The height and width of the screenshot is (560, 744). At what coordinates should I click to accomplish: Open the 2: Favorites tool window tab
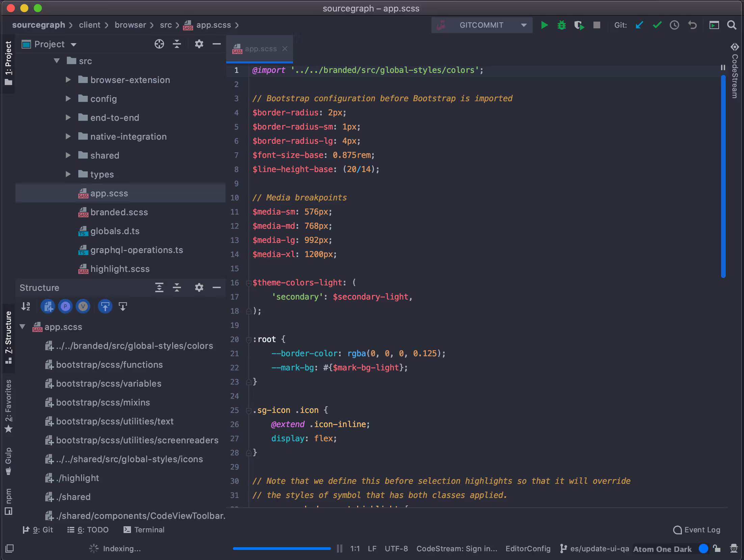click(x=8, y=406)
